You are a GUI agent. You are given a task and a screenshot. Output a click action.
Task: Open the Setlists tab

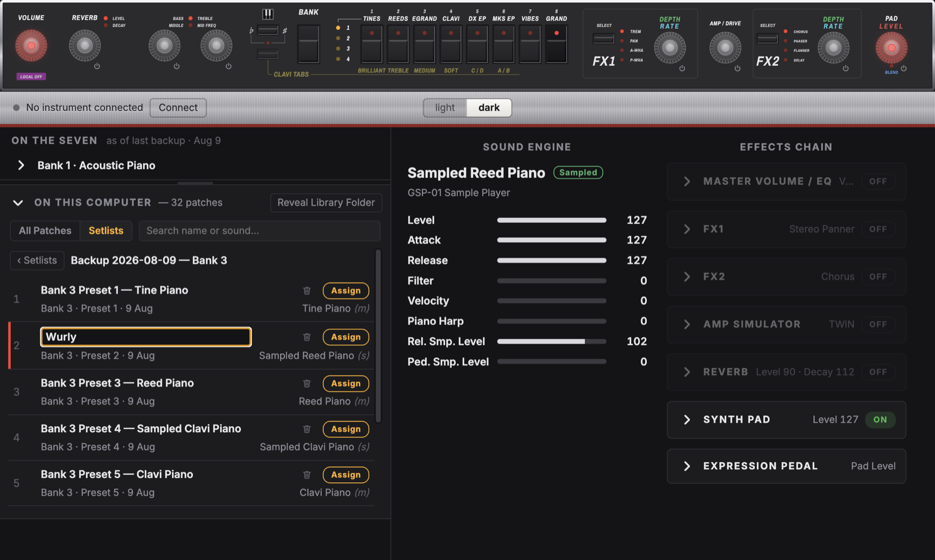106,231
